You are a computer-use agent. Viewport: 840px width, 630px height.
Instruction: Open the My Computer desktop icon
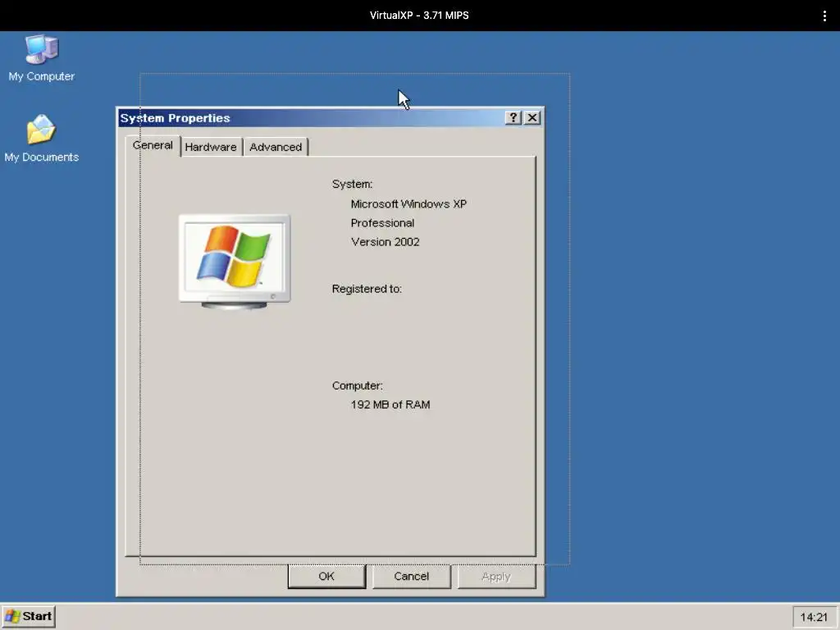41,58
